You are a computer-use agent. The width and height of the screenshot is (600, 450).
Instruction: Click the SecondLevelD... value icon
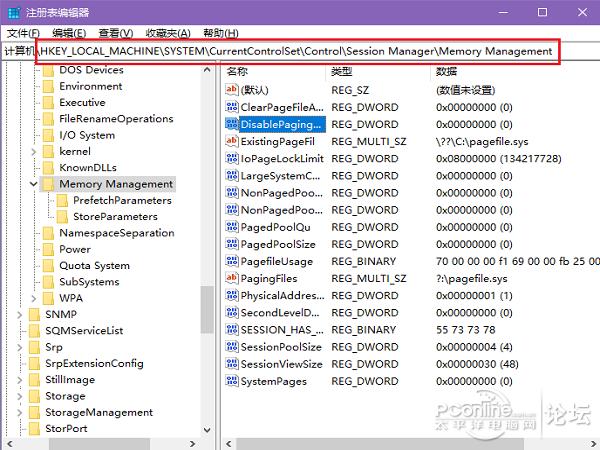tap(232, 313)
